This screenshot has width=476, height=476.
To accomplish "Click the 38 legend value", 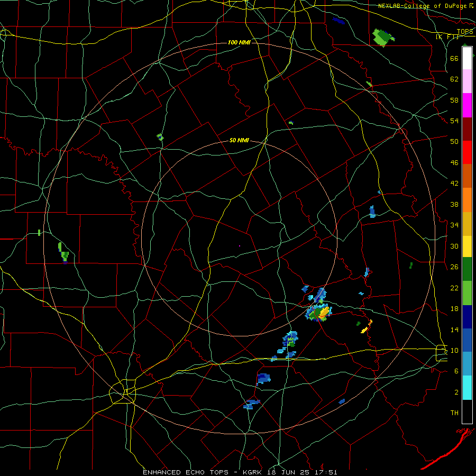I will pos(454,204).
